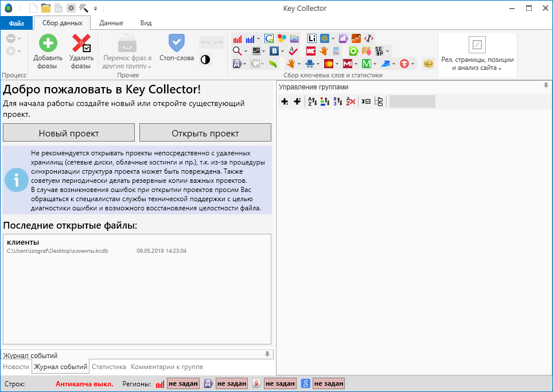Click the calculator icon in ribbon
This screenshot has width=553, height=392.
pyautogui.click(x=336, y=51)
